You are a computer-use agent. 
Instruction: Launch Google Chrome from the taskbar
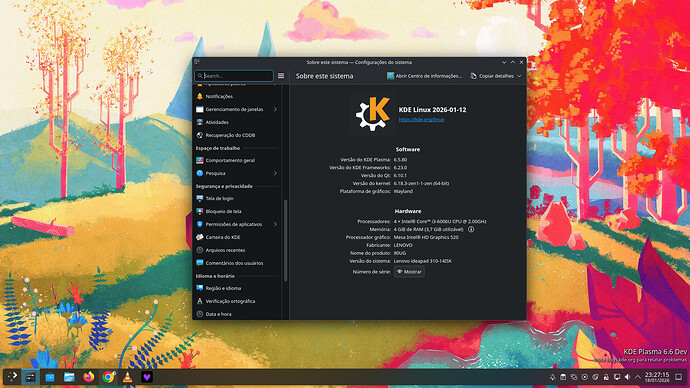(x=108, y=377)
